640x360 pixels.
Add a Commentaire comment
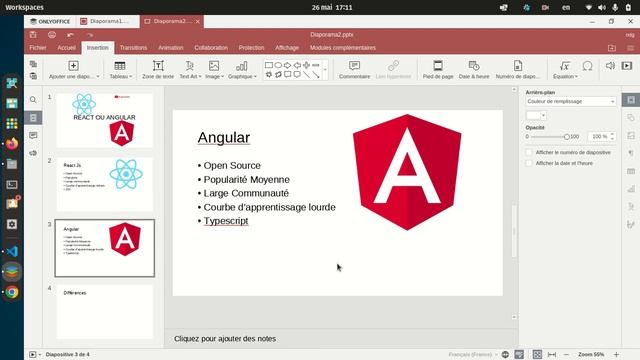[354, 69]
